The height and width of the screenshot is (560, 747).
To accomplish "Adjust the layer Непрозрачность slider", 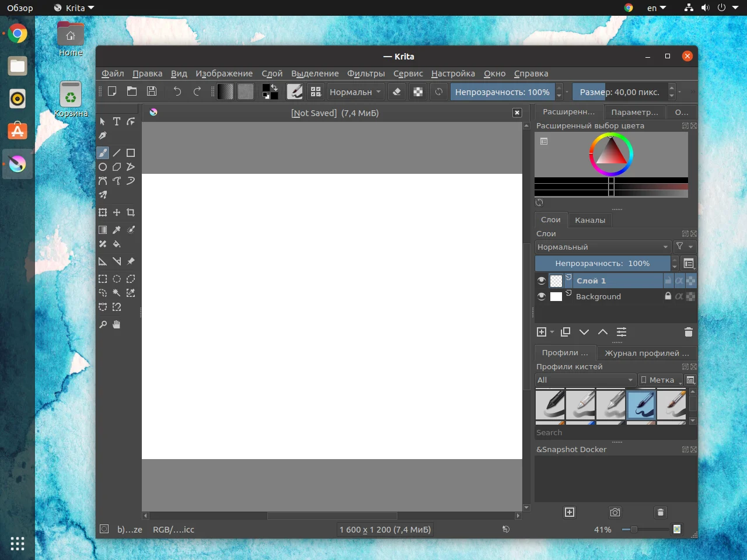I will [x=602, y=264].
